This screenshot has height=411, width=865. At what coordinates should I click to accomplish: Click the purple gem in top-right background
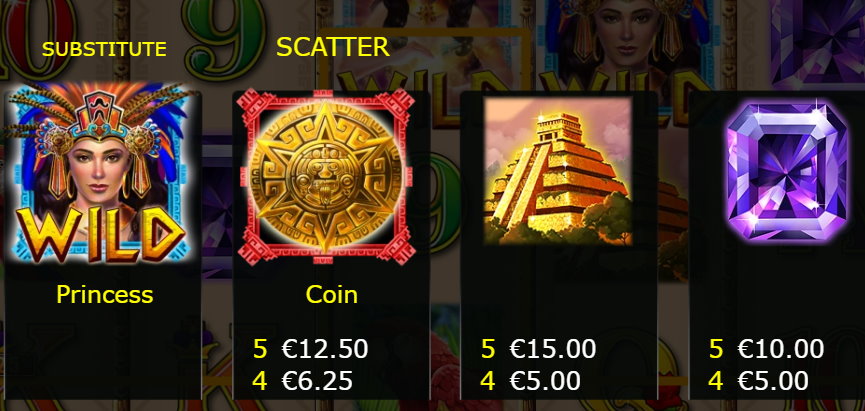pos(816,41)
